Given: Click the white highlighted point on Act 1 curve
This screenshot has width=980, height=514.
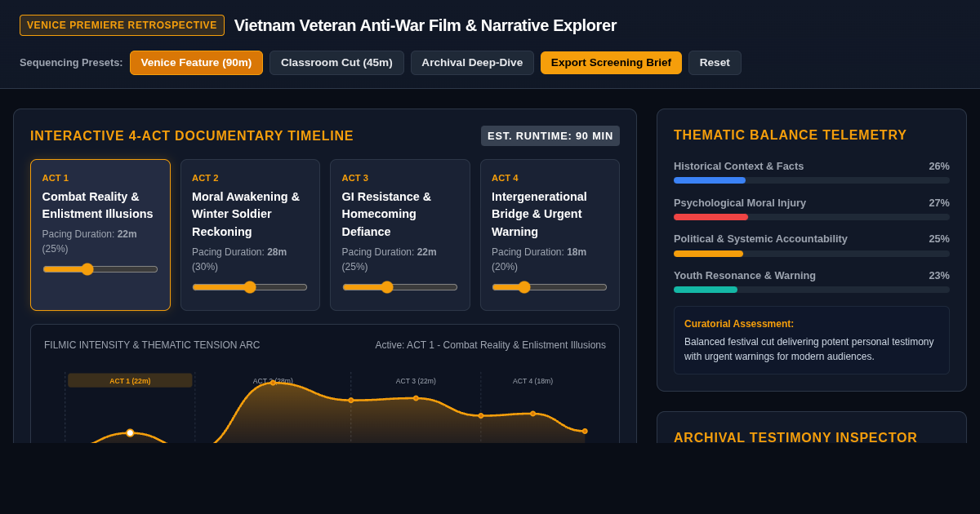Looking at the screenshot, I should 130,433.
